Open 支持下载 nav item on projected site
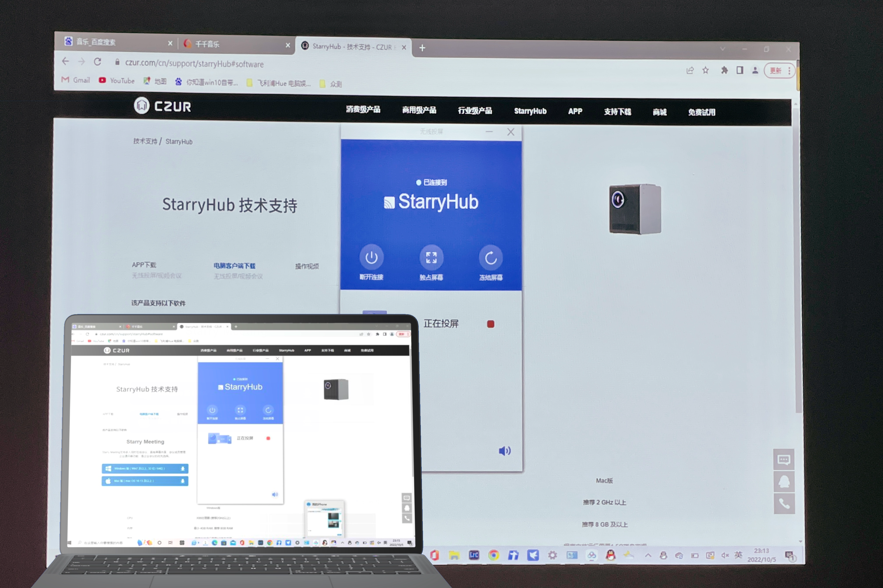The height and width of the screenshot is (588, 883). (617, 112)
